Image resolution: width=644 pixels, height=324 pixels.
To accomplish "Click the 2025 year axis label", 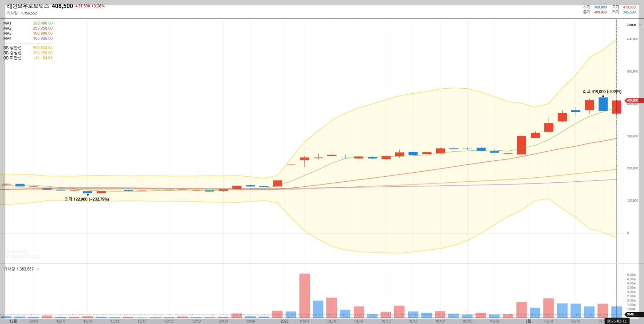I will [x=285, y=321].
